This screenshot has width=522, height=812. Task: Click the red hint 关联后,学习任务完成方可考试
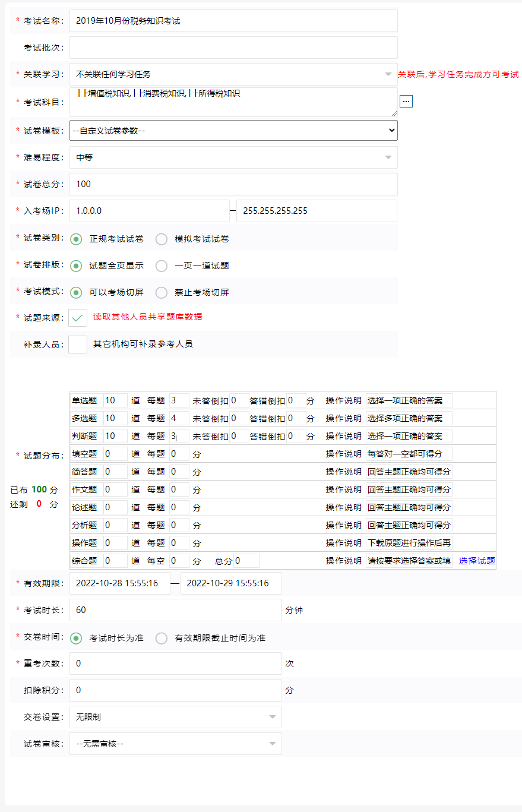(x=458, y=74)
